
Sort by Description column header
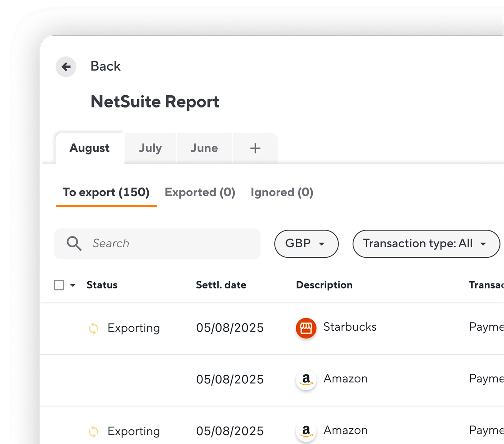[324, 285]
